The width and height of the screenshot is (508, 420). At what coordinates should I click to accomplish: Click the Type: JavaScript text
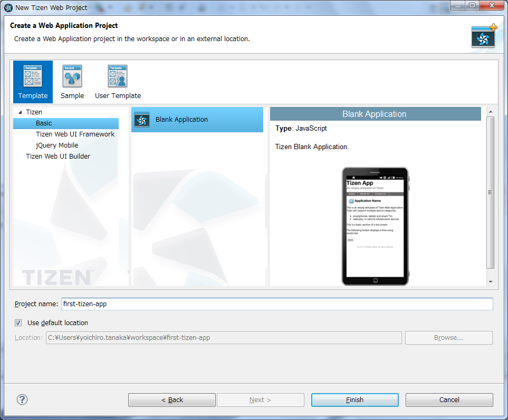tap(301, 129)
